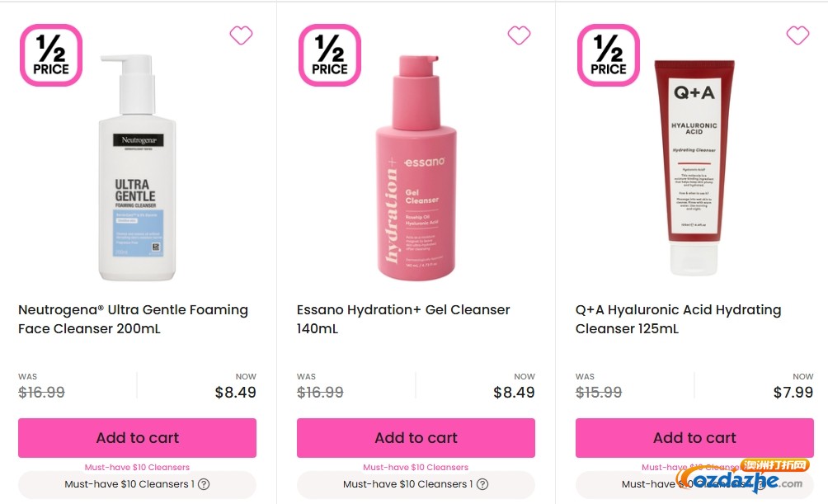The width and height of the screenshot is (828, 504).
Task: Add the Neutrogena Ultra Gentle cleanser to cart
Action: (x=137, y=437)
